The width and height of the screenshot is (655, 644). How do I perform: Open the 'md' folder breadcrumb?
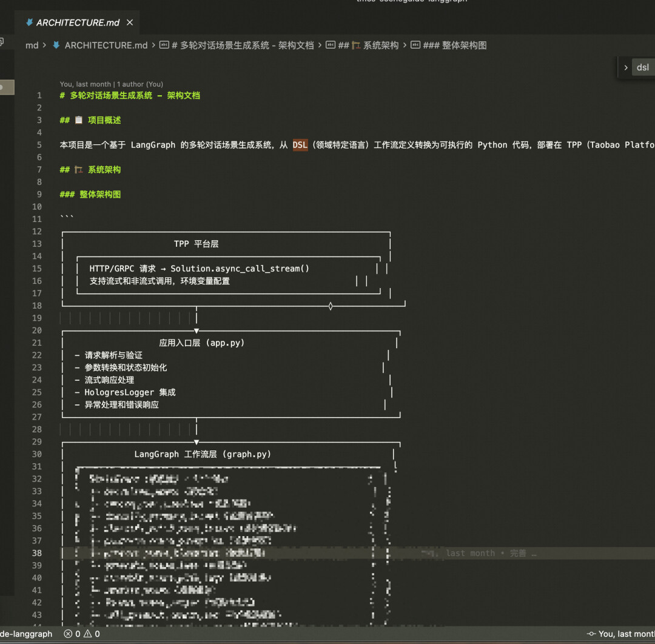(32, 45)
